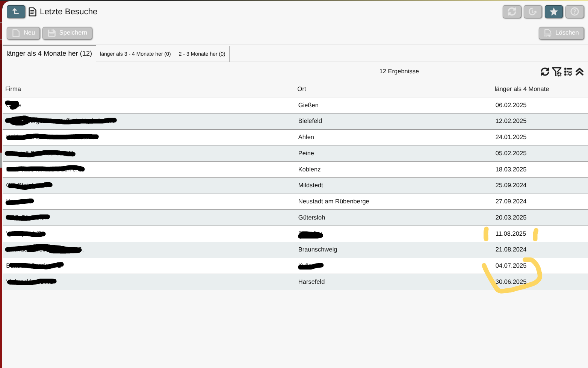Open the Neustadt am Rübenberge row

[333, 201]
